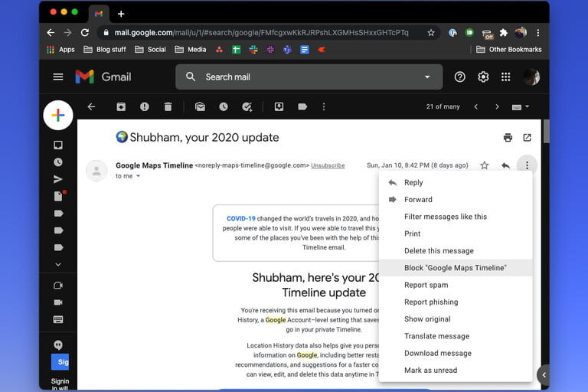Choose Block "Google Maps Timeline"
588x392 pixels.
pos(456,268)
